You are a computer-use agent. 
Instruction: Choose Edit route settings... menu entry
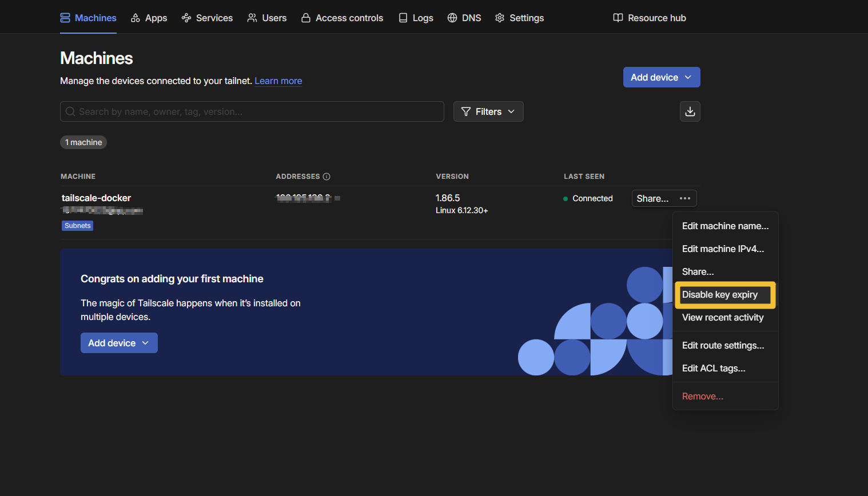click(x=723, y=346)
